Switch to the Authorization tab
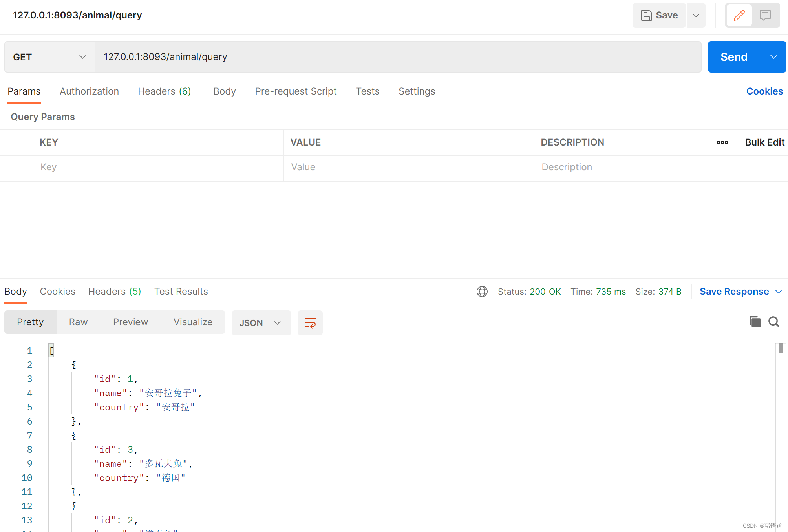This screenshot has height=532, width=788. tap(89, 91)
